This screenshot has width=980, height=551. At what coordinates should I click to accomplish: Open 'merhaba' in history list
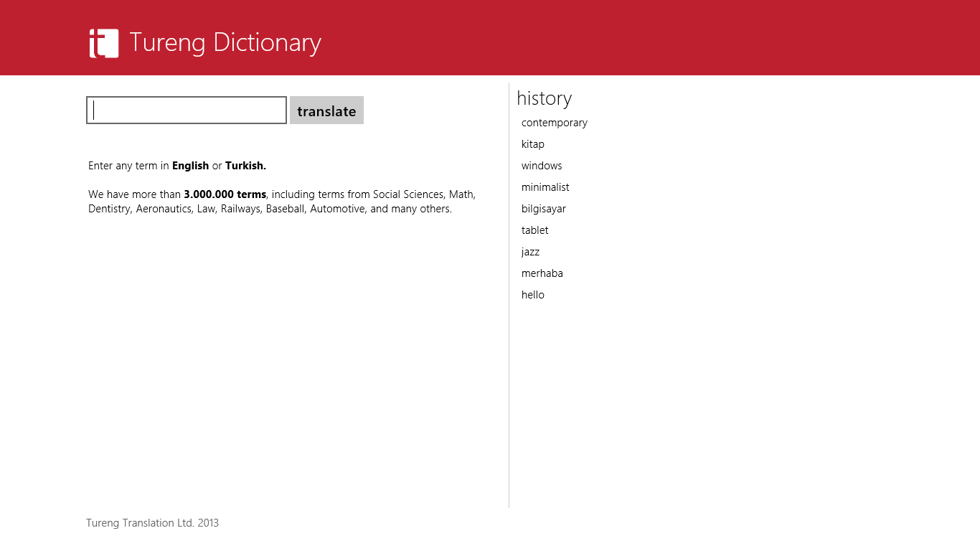click(542, 273)
